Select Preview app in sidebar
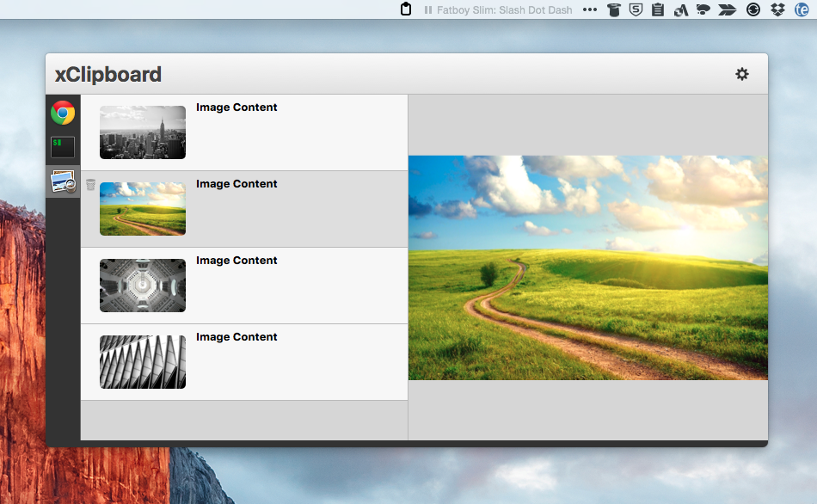The height and width of the screenshot is (504, 817). point(63,181)
